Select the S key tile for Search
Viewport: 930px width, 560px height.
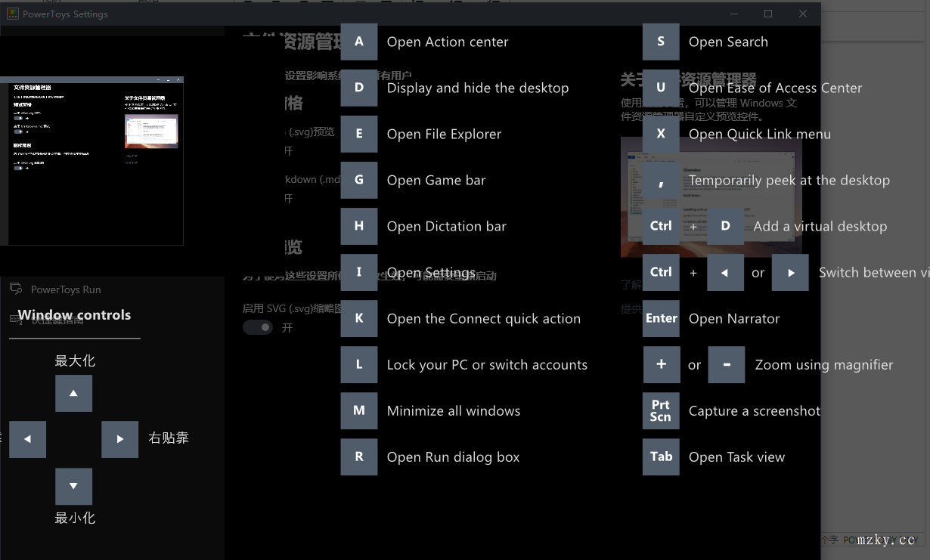tap(661, 42)
